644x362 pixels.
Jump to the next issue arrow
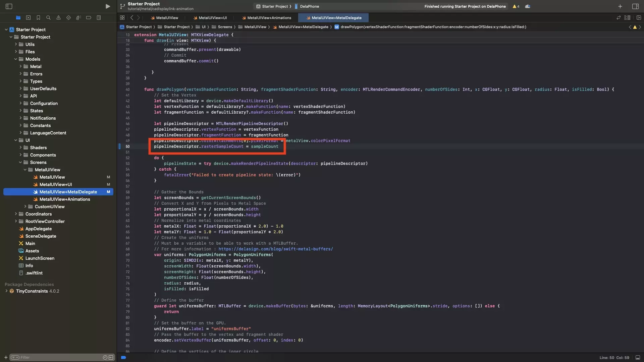640,27
